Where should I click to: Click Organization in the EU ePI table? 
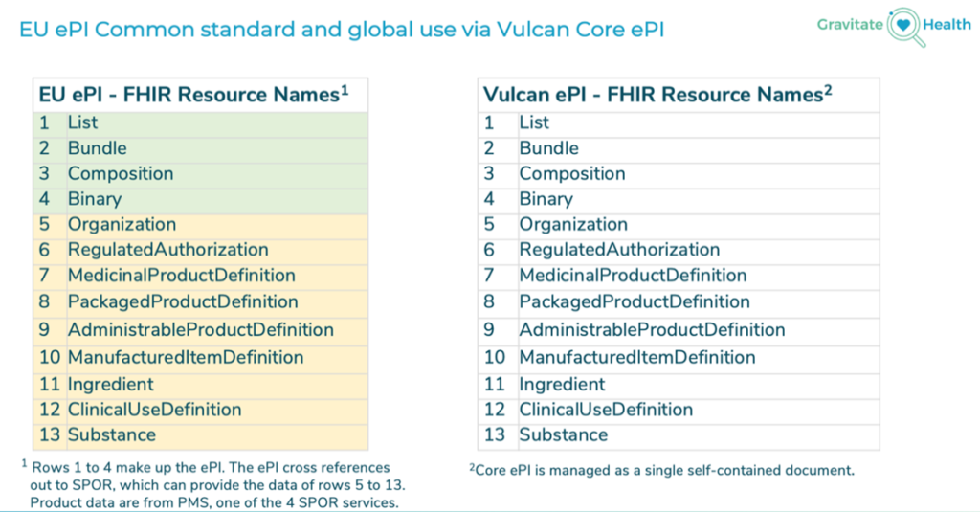(x=122, y=225)
